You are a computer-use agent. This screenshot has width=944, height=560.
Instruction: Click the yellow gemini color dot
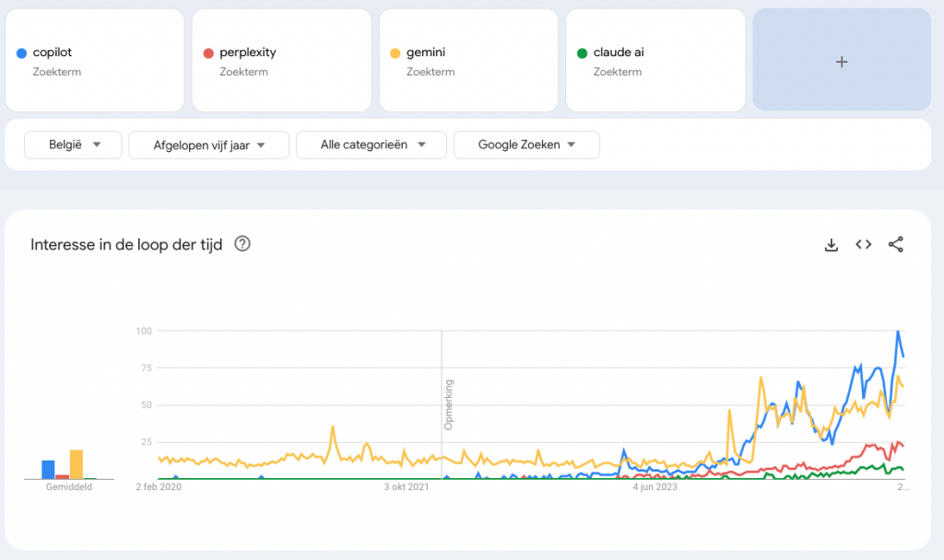pyautogui.click(x=395, y=53)
